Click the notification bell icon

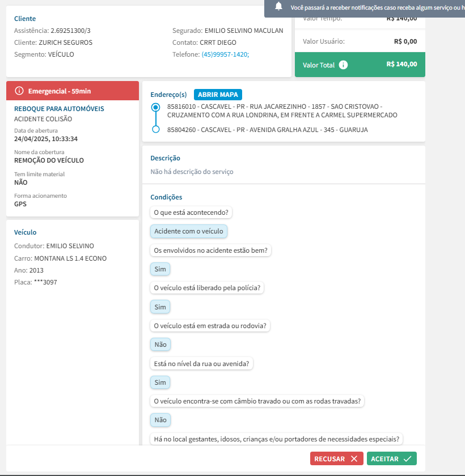(278, 6)
